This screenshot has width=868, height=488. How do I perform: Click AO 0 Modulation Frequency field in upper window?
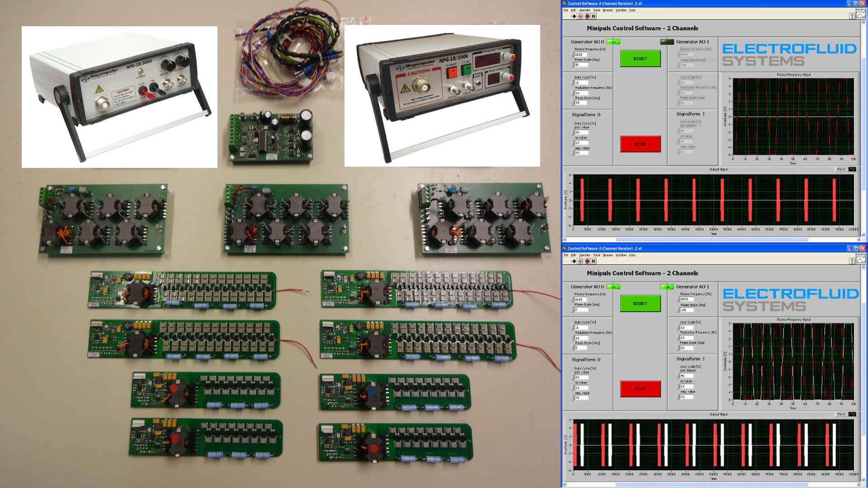(x=581, y=93)
